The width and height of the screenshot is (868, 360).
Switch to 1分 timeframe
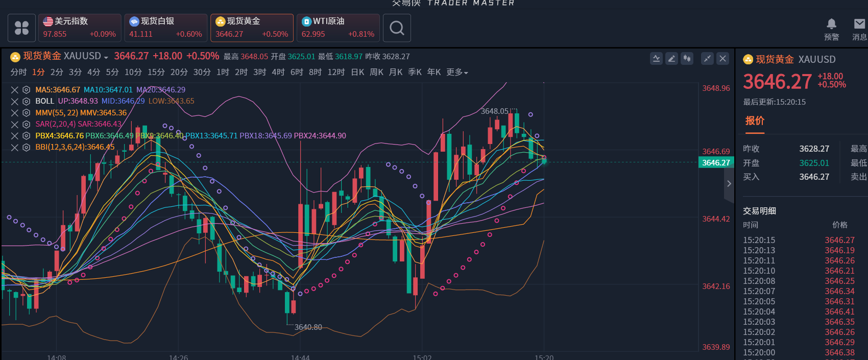point(38,73)
